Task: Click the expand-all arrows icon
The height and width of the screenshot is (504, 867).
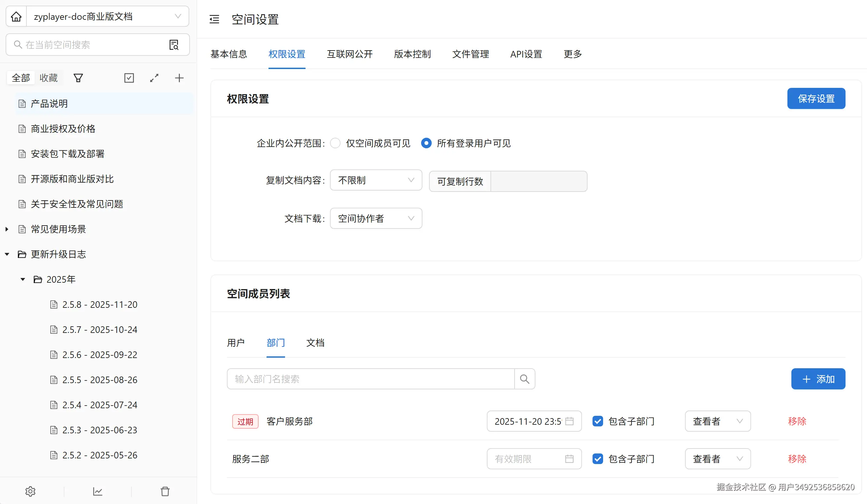Action: (x=154, y=78)
